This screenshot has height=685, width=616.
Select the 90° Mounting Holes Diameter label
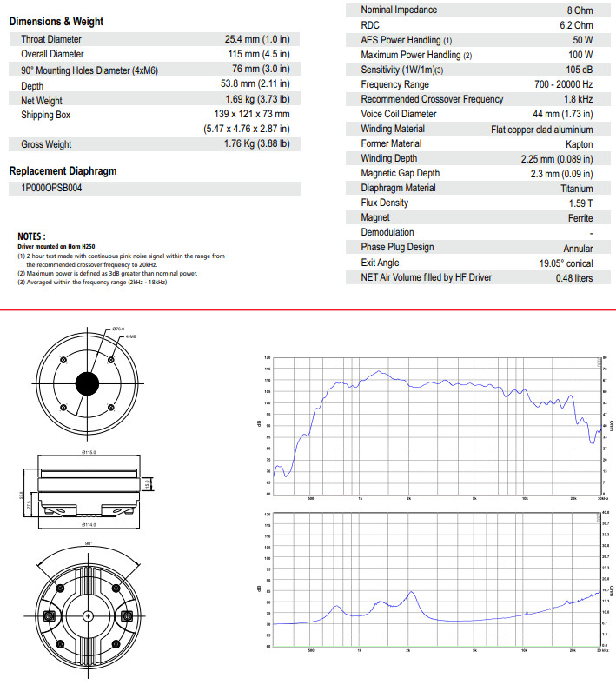(89, 70)
